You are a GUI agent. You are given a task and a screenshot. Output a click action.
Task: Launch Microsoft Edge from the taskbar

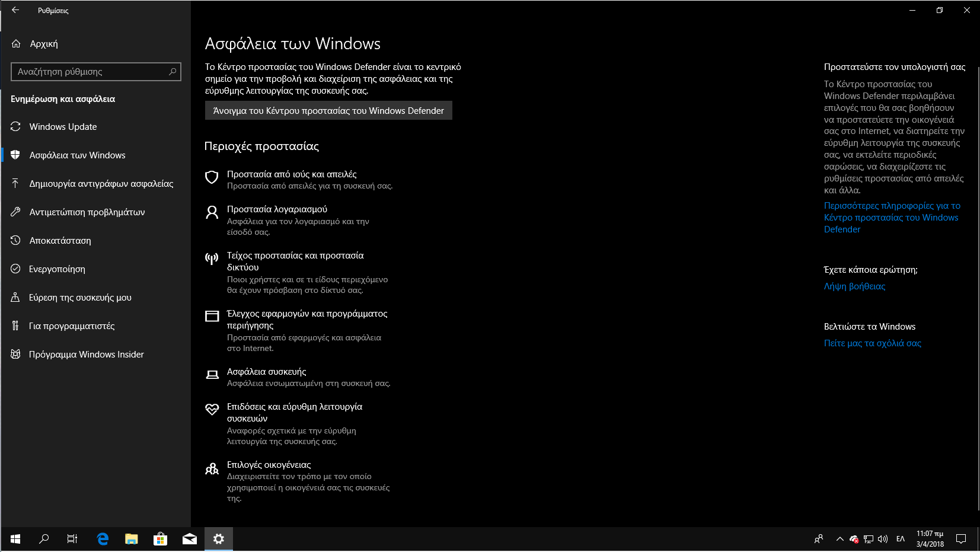point(103,539)
